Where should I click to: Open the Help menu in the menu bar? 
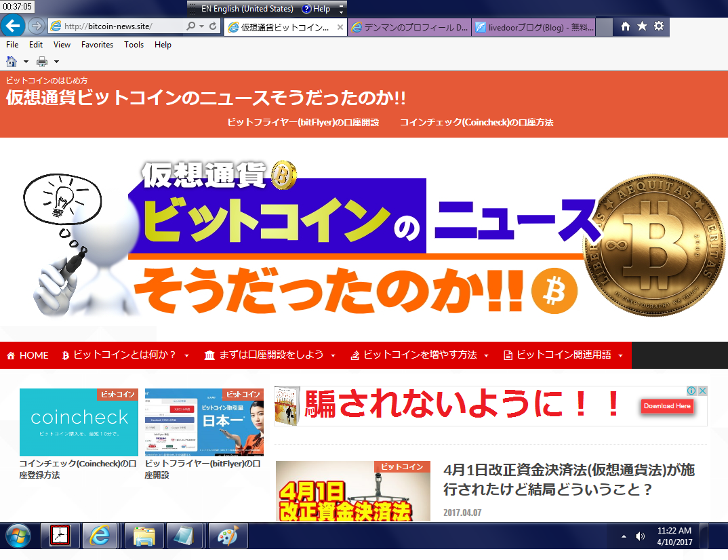click(163, 45)
